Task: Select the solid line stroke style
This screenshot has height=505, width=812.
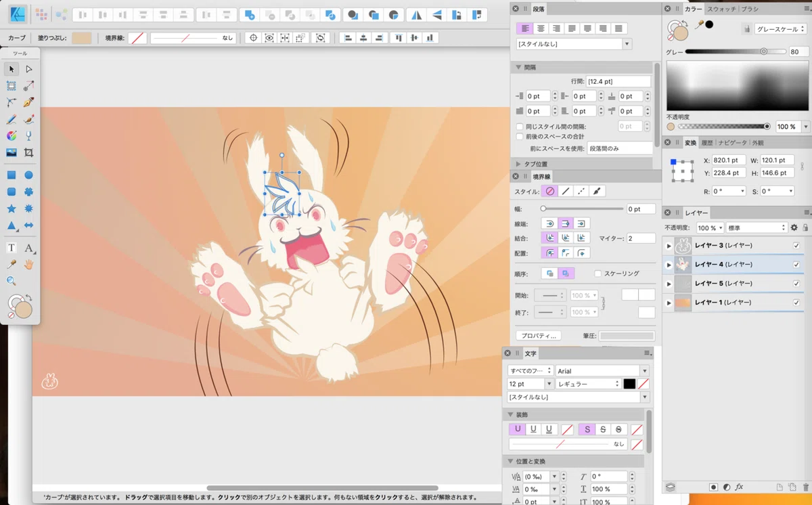Action: 566,192
